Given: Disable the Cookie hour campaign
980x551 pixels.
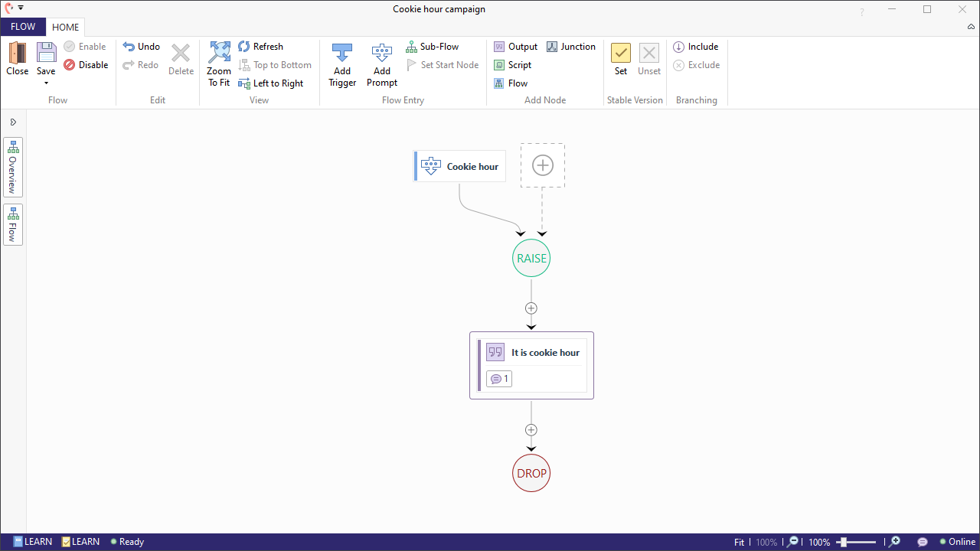Looking at the screenshot, I should tap(86, 64).
